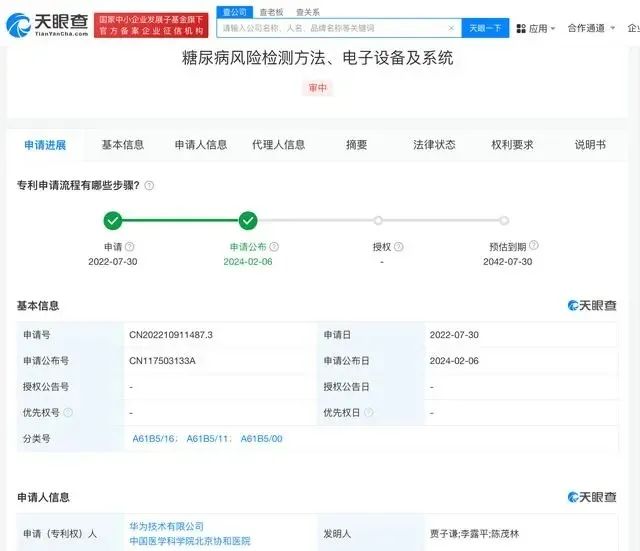Open classification link A61B5/11
This screenshot has width=640, height=551.
coord(208,439)
